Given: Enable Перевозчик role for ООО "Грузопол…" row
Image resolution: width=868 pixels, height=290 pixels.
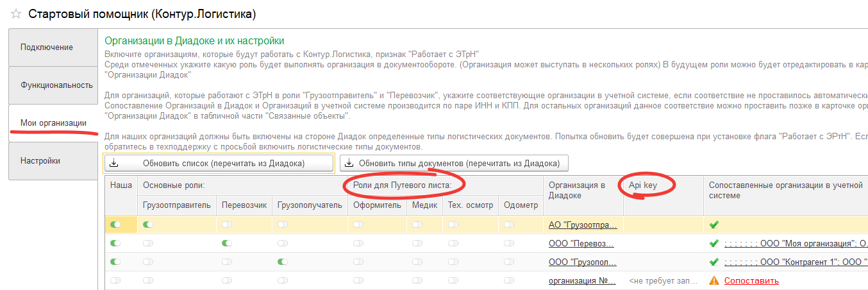Looking at the screenshot, I should point(228,262).
